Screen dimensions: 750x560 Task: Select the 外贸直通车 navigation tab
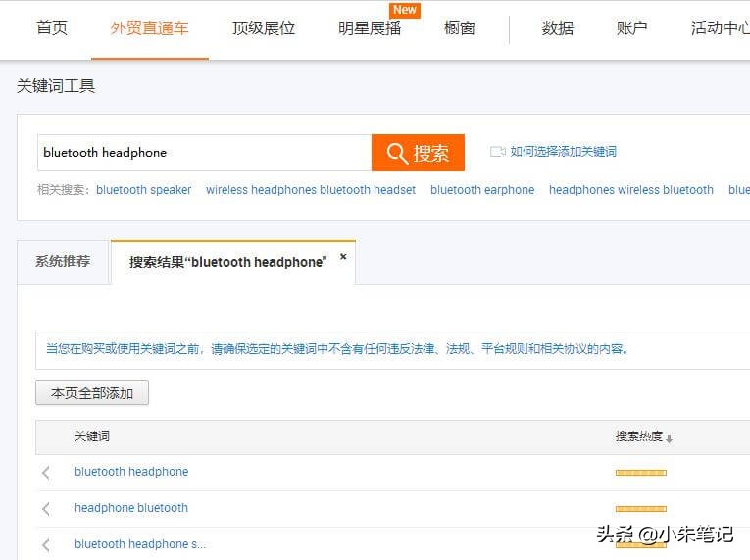pos(150,27)
